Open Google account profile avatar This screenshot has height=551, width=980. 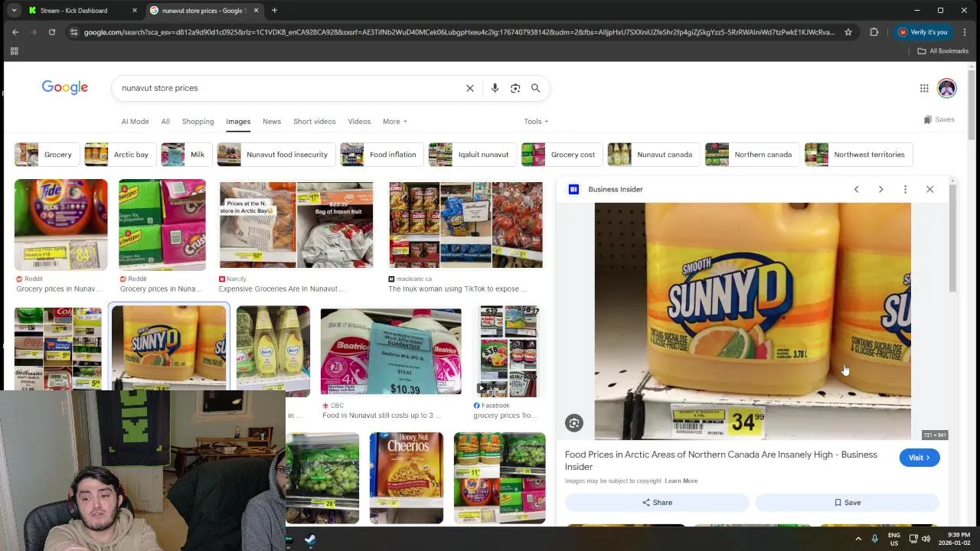point(947,88)
